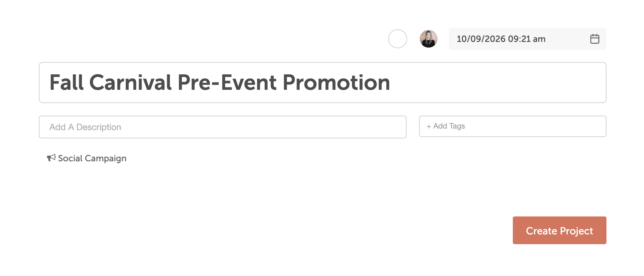Click the megaphone Social Campaign icon
This screenshot has width=644, height=276.
pos(51,158)
